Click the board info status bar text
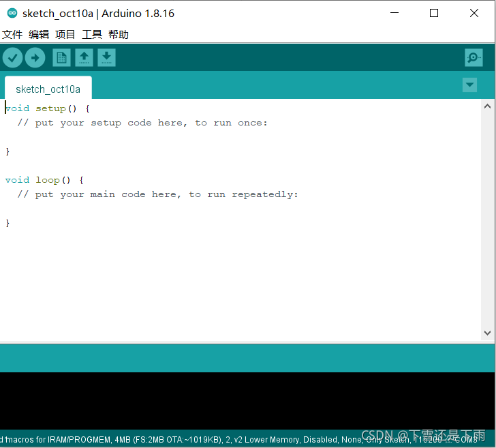Screen dimensions: 496x448 click(239, 439)
